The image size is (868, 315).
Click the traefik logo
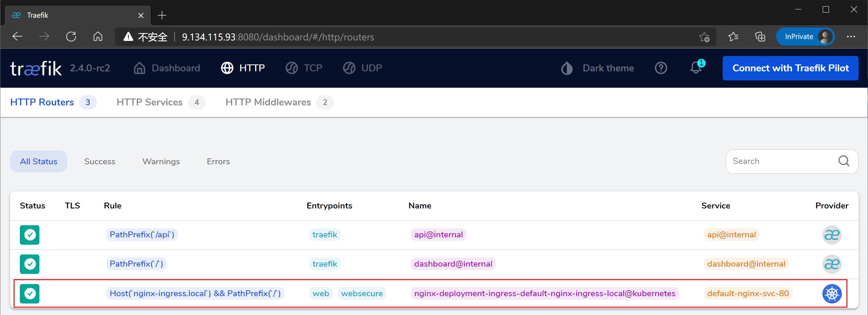(36, 68)
